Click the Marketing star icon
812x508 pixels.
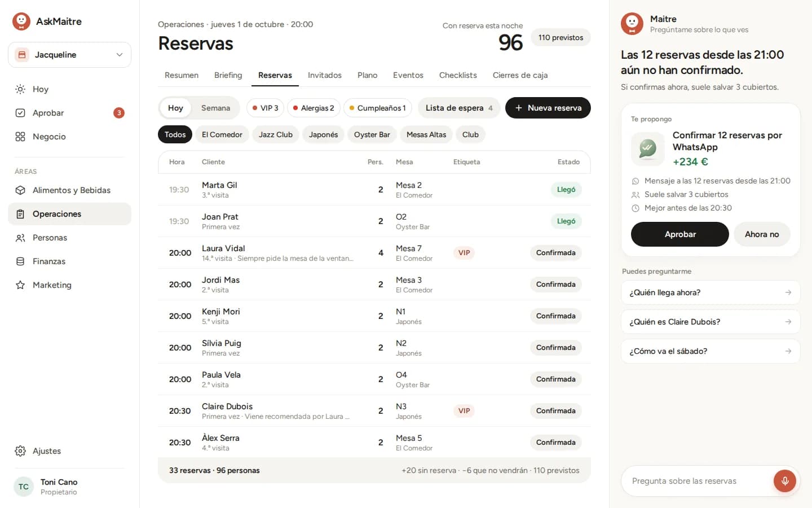tap(20, 285)
